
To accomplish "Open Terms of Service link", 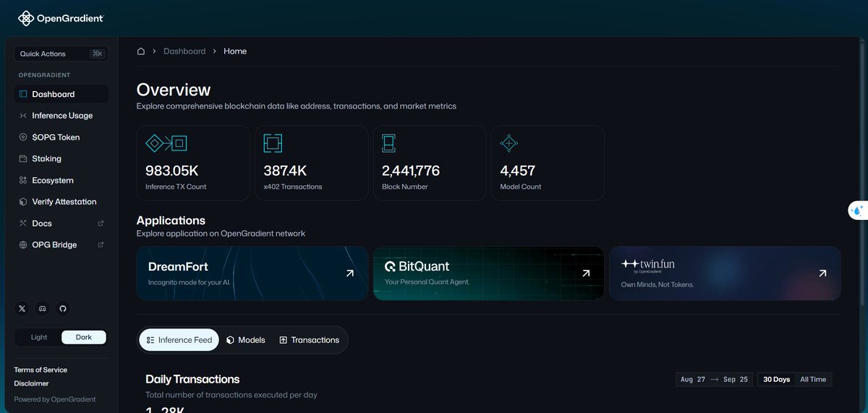I will pos(41,370).
